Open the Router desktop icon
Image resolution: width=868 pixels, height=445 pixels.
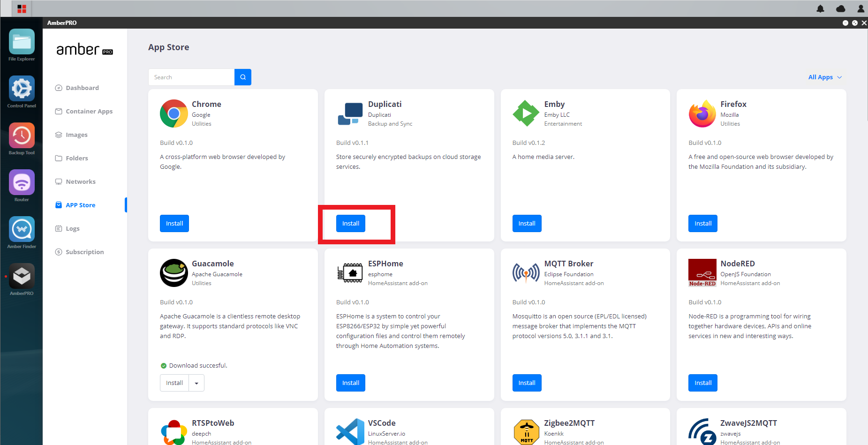(22, 182)
